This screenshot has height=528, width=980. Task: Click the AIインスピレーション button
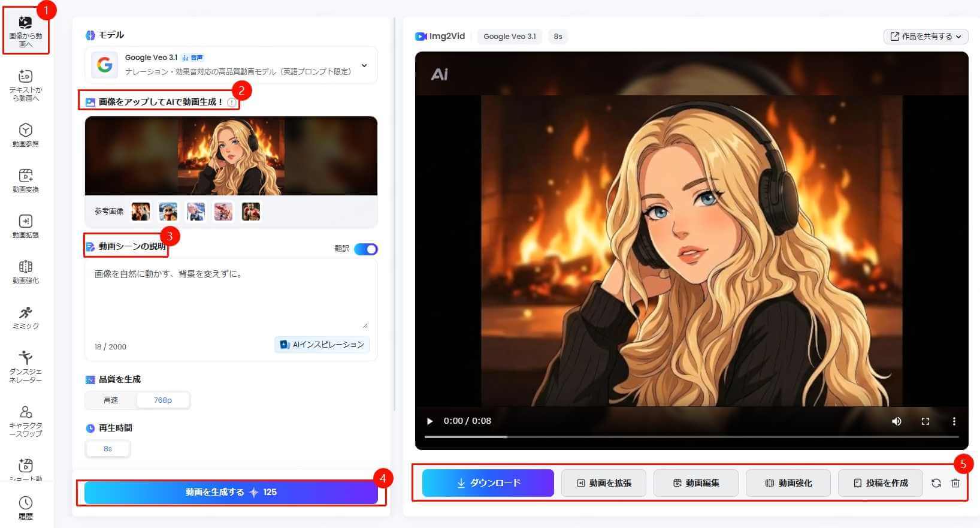(322, 345)
